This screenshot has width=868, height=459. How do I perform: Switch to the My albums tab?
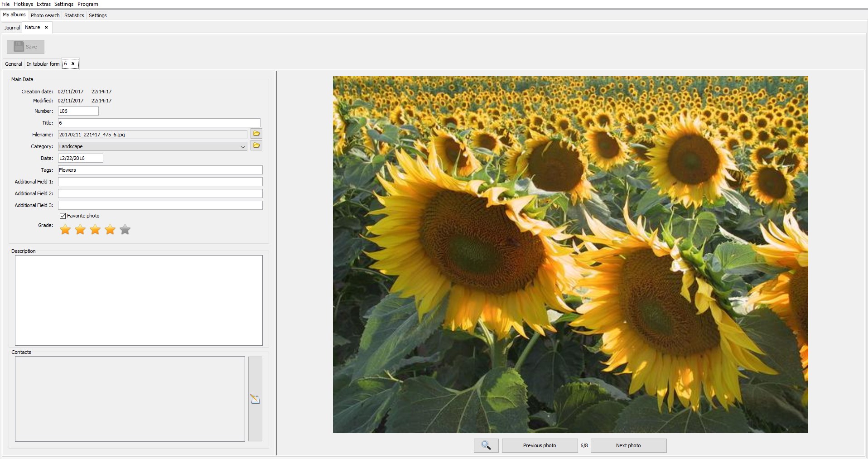point(14,14)
